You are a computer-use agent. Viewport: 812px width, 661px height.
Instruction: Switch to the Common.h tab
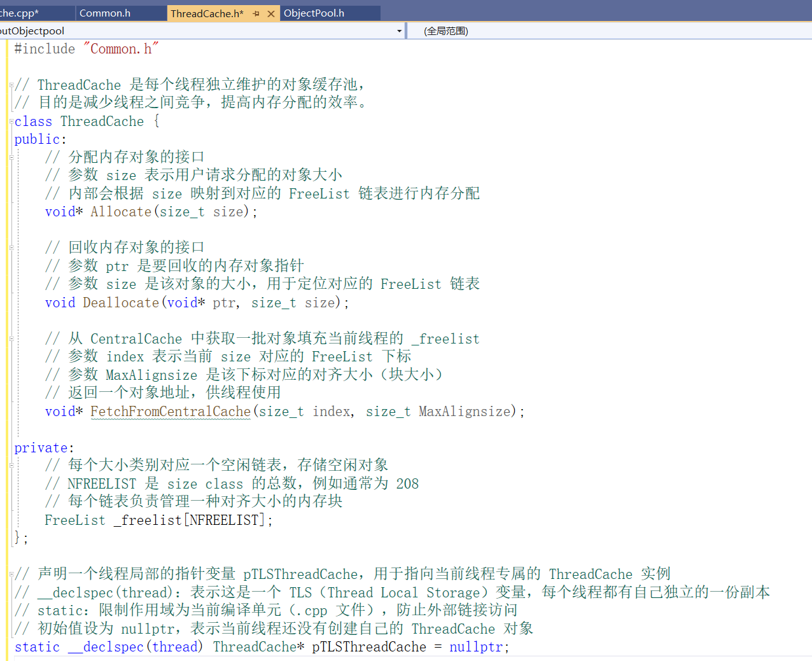pyautogui.click(x=105, y=13)
